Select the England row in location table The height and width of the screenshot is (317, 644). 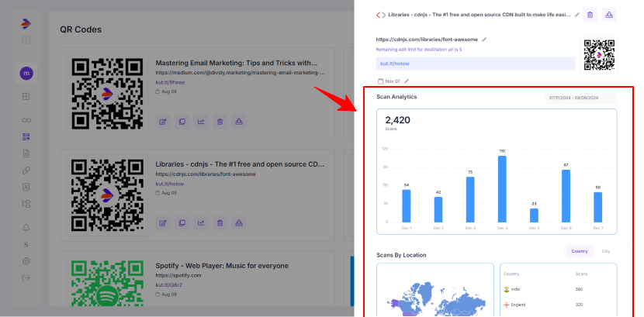coord(558,305)
